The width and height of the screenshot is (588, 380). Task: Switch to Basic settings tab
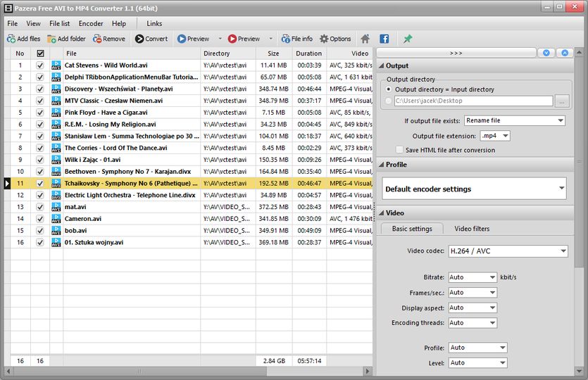(x=412, y=229)
